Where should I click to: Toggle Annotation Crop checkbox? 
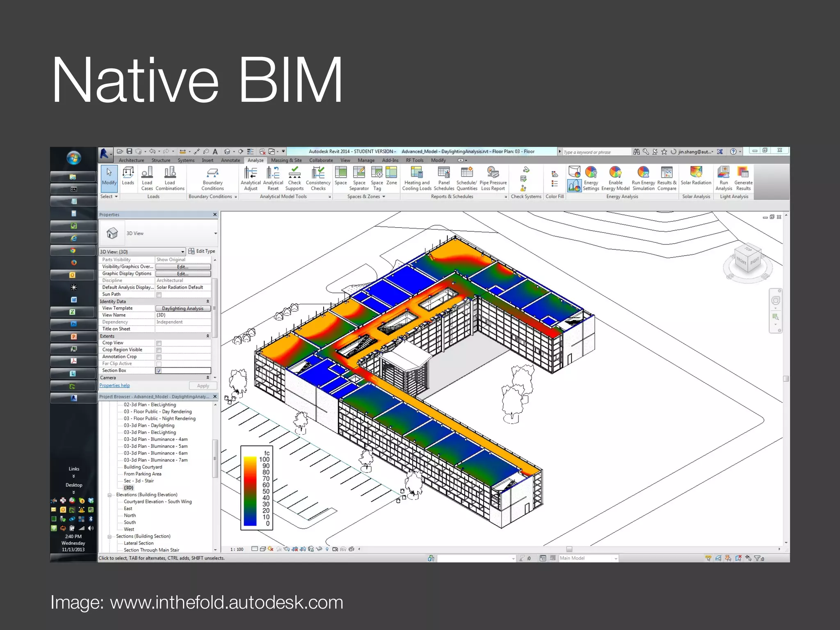pyautogui.click(x=159, y=357)
